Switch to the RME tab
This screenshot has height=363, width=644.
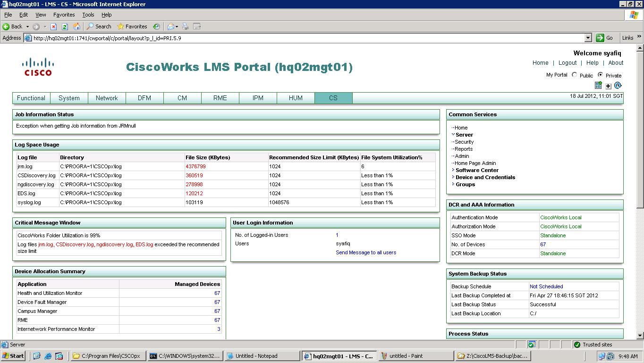coord(220,98)
